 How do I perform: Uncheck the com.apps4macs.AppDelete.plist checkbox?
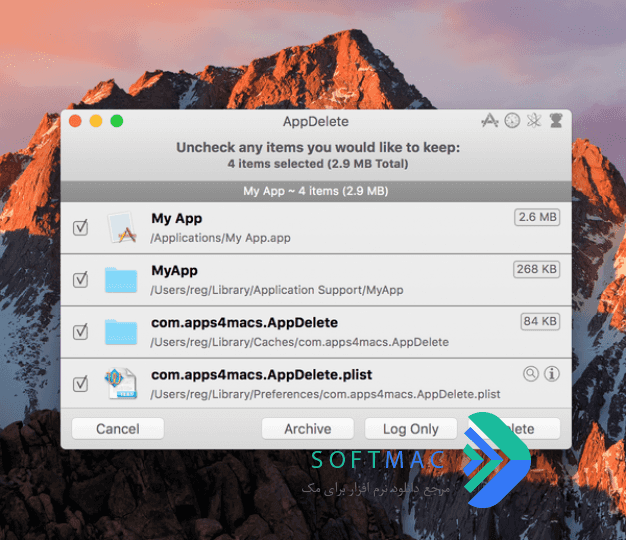pos(80,384)
